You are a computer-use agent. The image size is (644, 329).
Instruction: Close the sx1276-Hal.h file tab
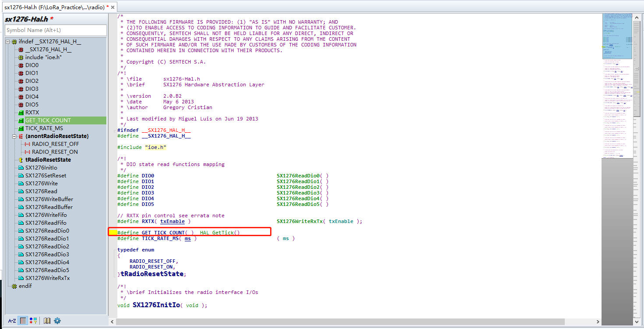113,7
